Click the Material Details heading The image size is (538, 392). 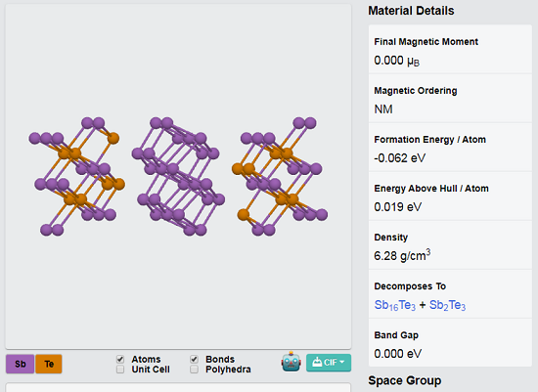pyautogui.click(x=411, y=11)
